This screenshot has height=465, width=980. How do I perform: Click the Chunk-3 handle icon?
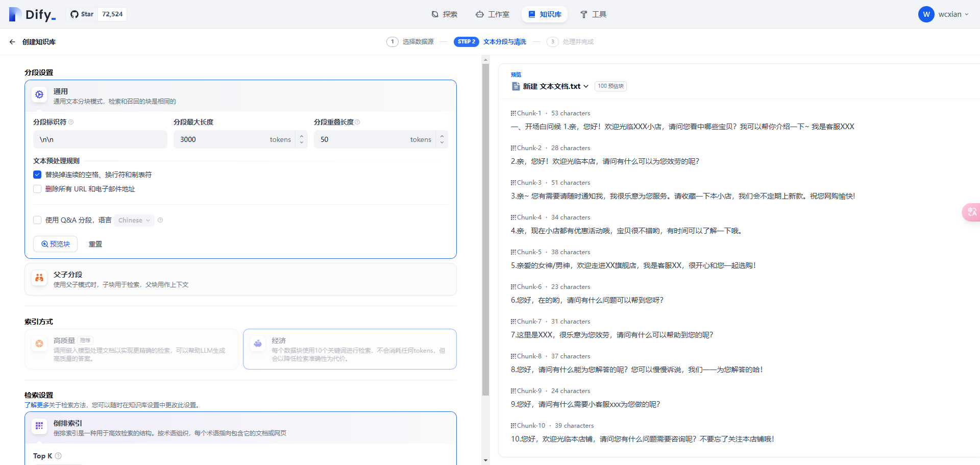(x=513, y=183)
